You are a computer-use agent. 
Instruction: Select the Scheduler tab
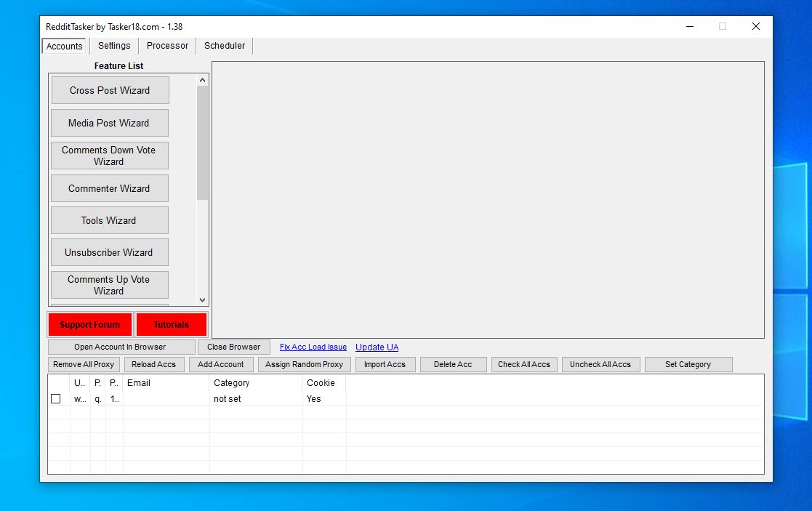click(x=224, y=46)
